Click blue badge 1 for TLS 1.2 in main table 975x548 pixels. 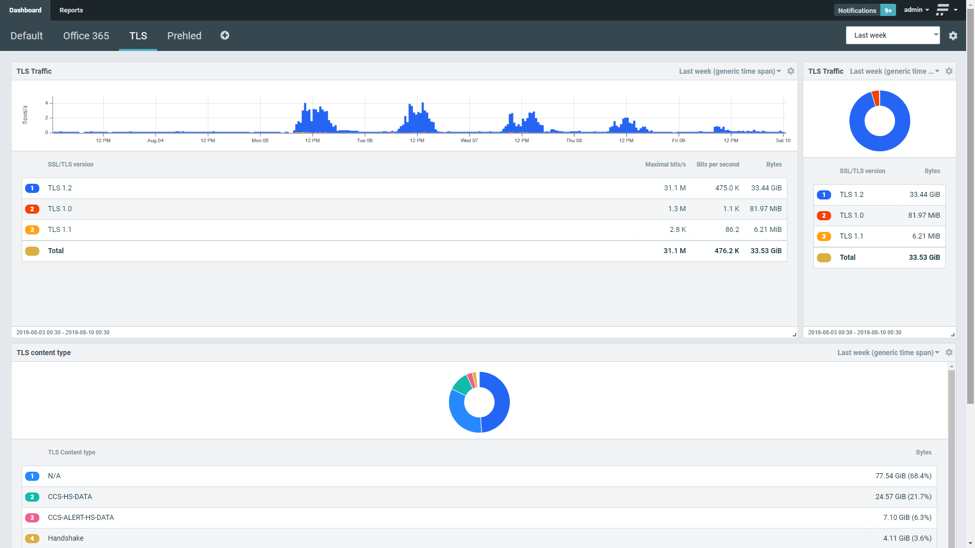coord(32,188)
